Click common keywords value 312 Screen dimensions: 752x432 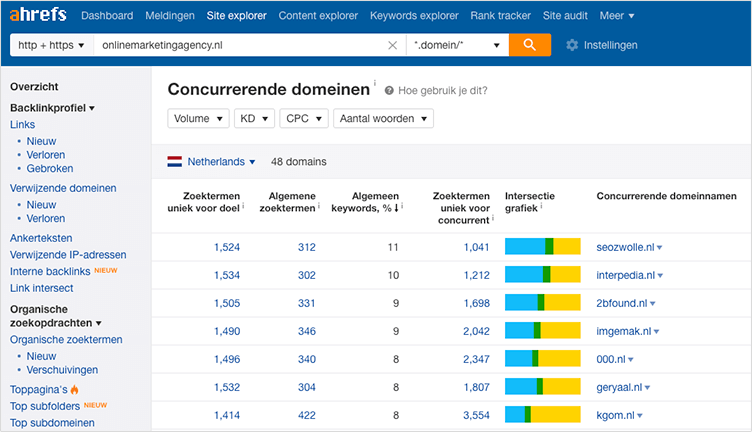point(307,247)
